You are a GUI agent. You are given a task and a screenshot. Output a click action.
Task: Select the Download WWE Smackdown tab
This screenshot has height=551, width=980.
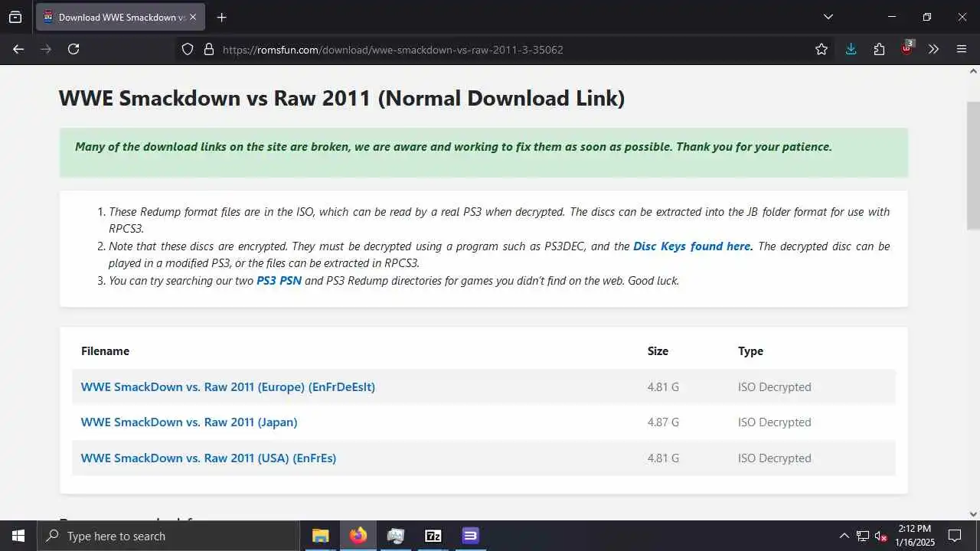coord(120,17)
